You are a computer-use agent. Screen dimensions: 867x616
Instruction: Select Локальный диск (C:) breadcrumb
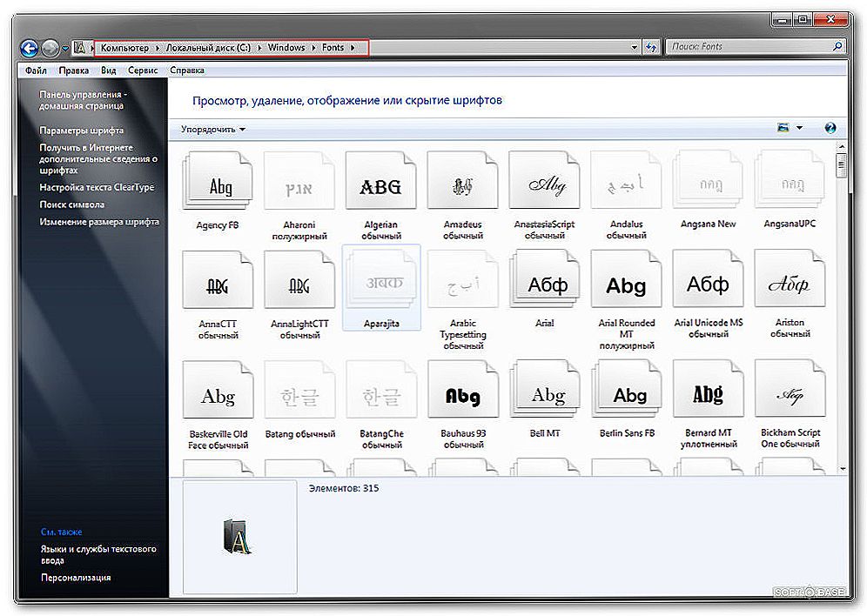pyautogui.click(x=208, y=48)
